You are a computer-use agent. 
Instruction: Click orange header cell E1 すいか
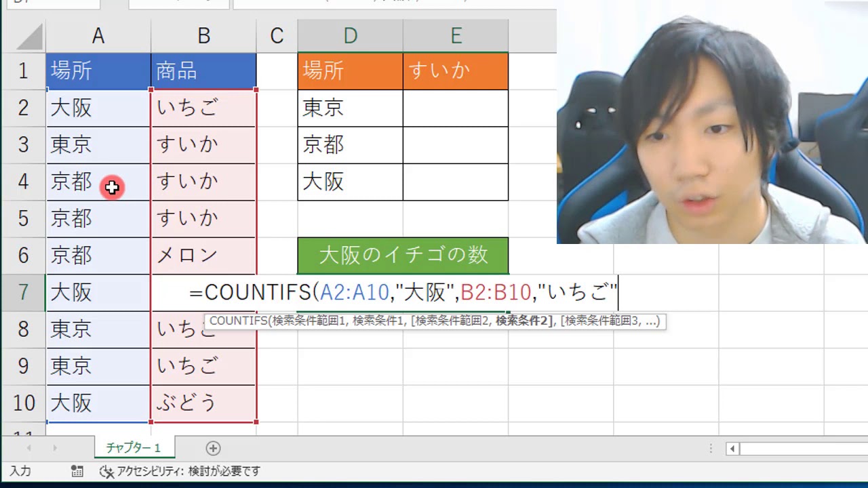point(456,71)
